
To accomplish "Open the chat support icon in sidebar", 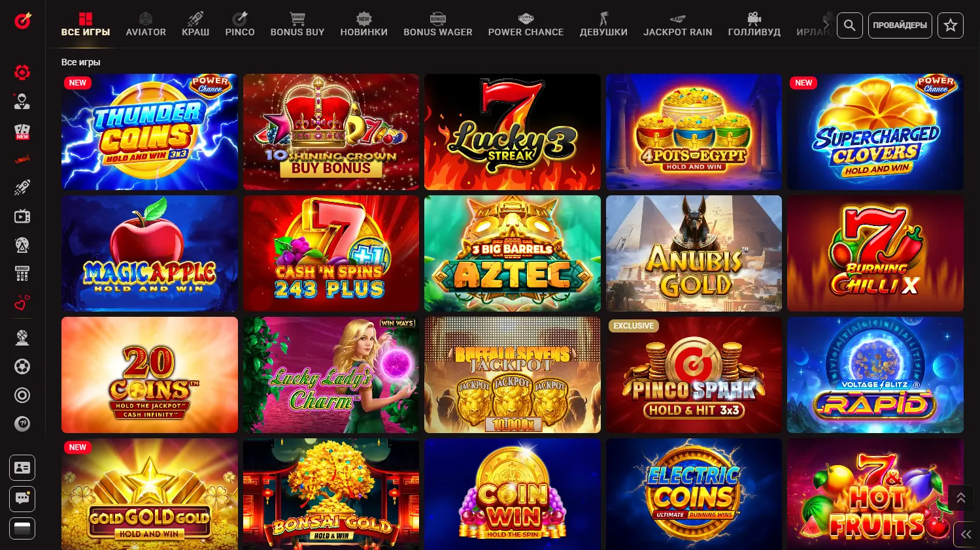I will coord(22,499).
